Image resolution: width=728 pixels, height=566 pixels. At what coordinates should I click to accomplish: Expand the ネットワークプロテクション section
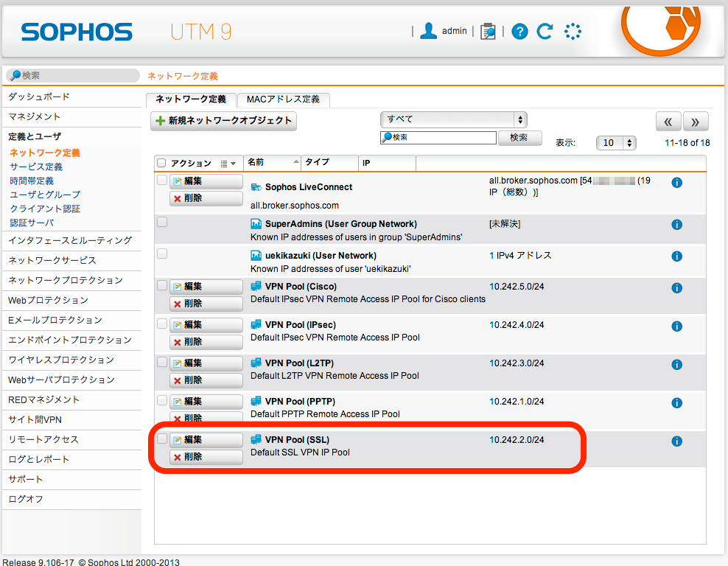point(71,280)
